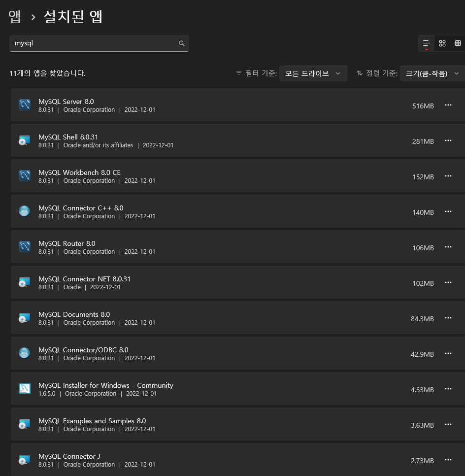Click the mysql search input field
Viewport: 465px width, 476px height.
pyautogui.click(x=99, y=43)
